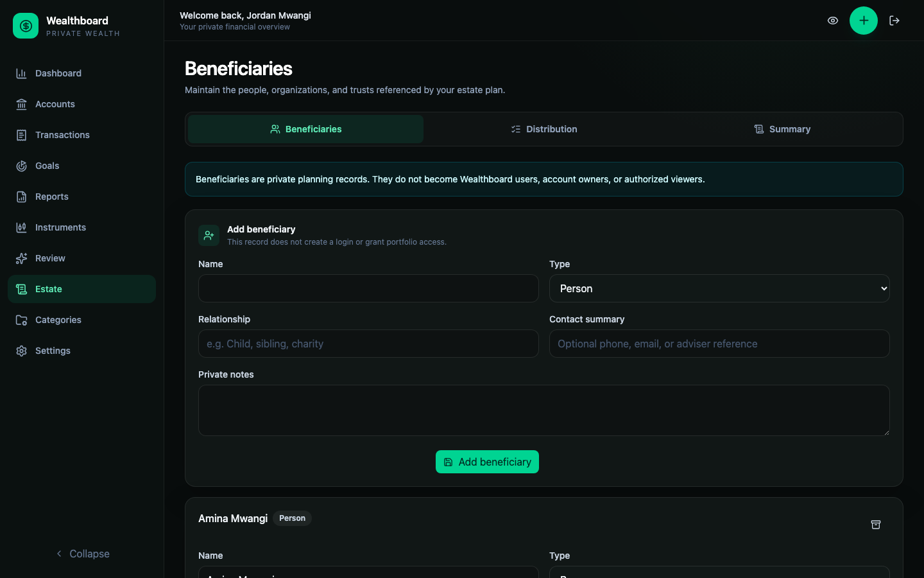Click the Estate scroll icon in sidebar

click(21, 289)
